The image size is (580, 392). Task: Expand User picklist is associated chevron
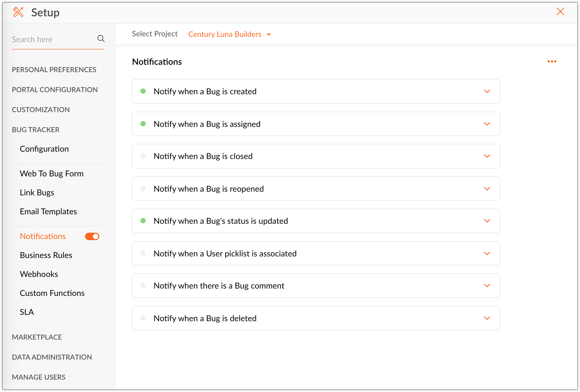487,254
